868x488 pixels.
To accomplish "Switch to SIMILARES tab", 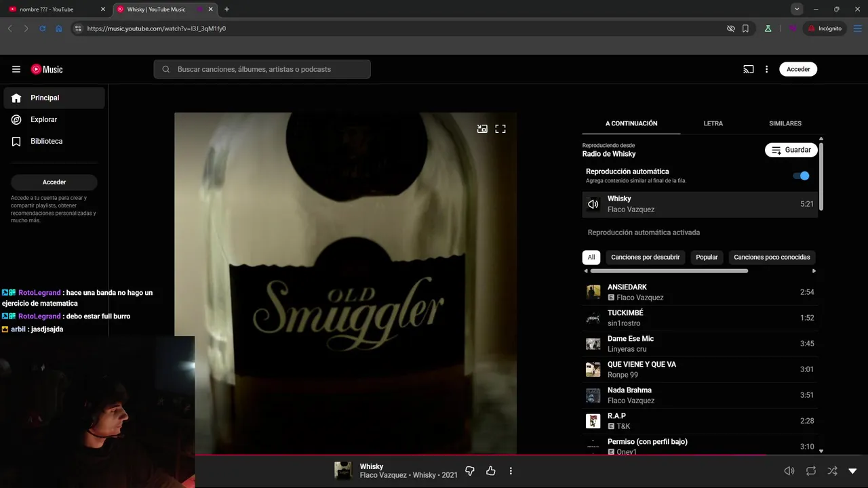I will pos(785,123).
